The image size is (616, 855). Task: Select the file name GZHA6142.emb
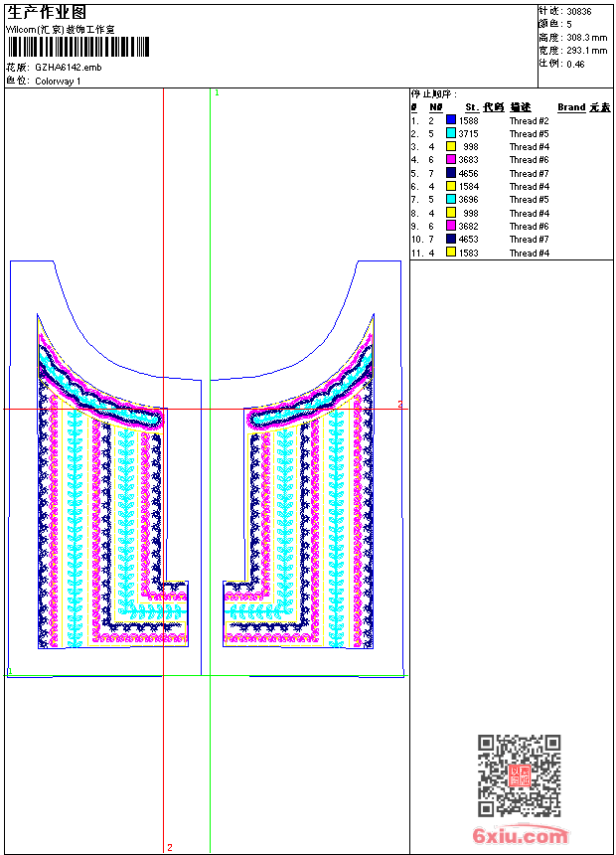(69, 68)
